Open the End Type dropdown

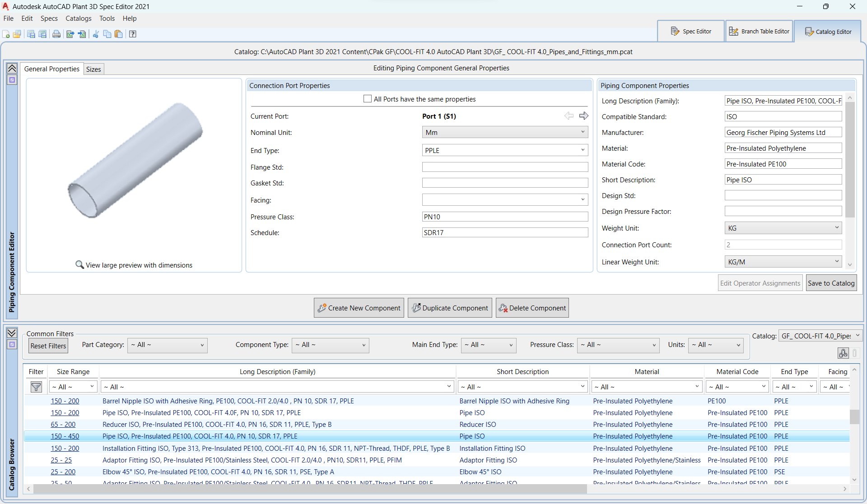click(505, 150)
